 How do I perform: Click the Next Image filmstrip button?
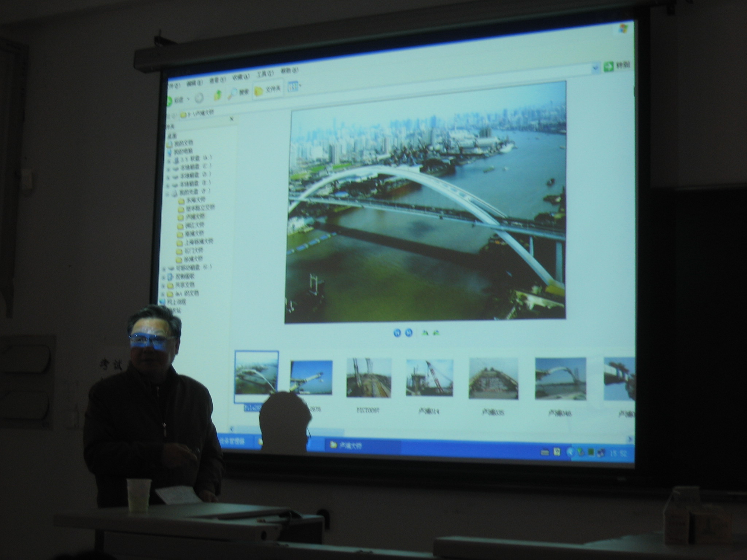click(409, 332)
